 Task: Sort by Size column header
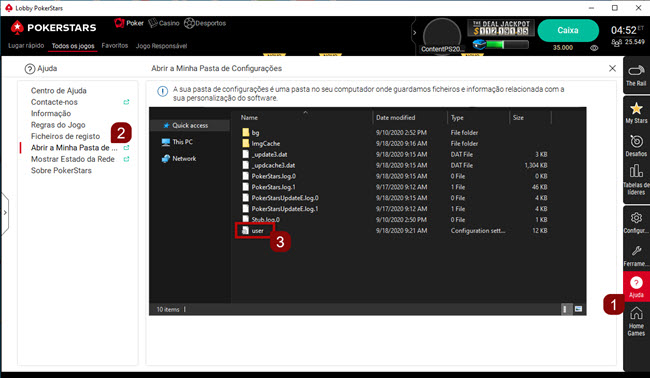pos(518,118)
